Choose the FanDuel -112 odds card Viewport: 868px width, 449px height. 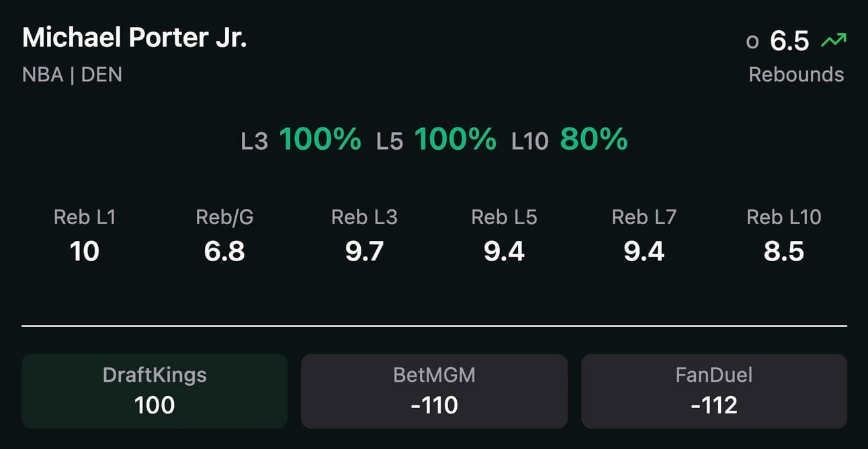pos(714,391)
